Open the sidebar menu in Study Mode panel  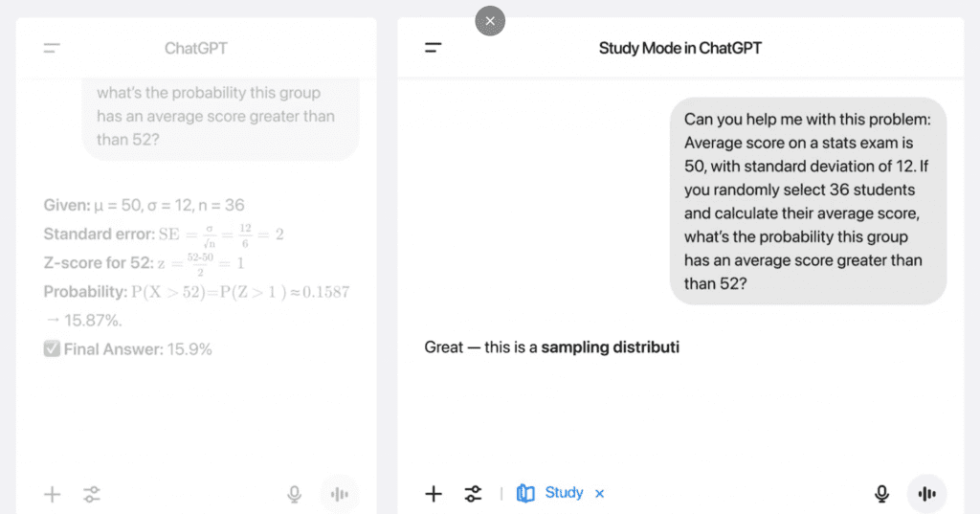coord(434,48)
